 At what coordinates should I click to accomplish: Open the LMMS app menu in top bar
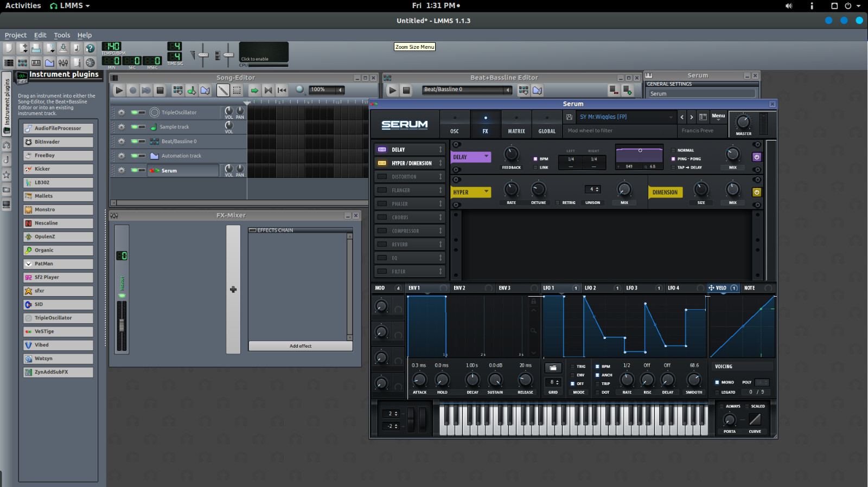coord(70,5)
